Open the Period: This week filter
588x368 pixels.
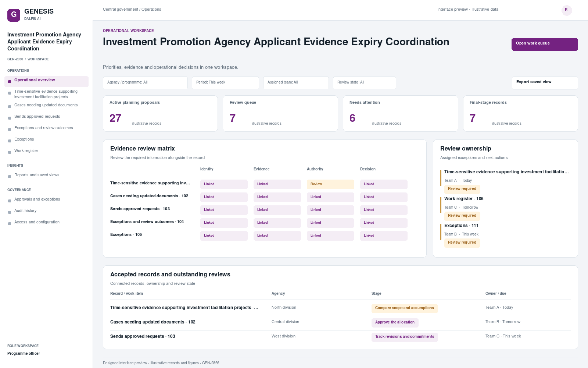[225, 82]
